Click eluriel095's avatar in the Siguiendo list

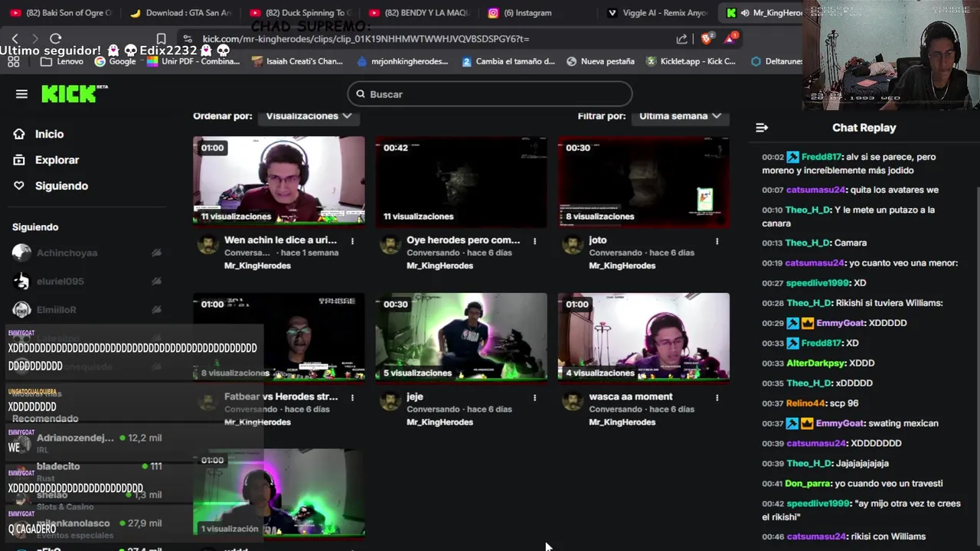coord(21,281)
